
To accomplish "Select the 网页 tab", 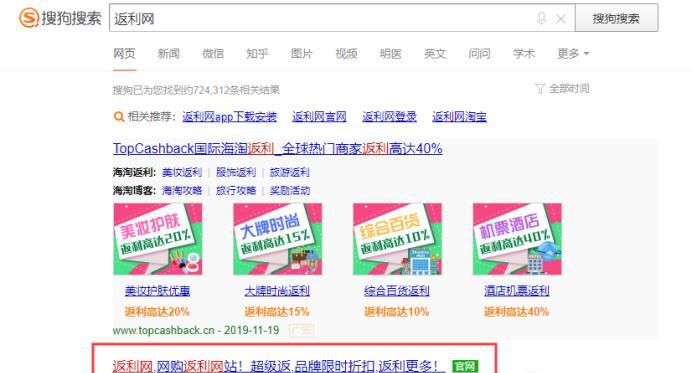I will pos(124,54).
